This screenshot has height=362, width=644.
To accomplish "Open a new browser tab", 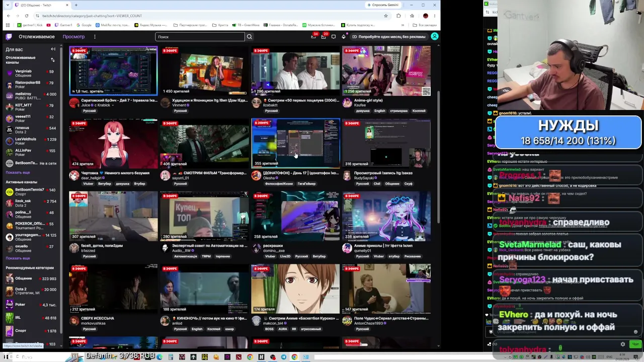I will 76,5.
